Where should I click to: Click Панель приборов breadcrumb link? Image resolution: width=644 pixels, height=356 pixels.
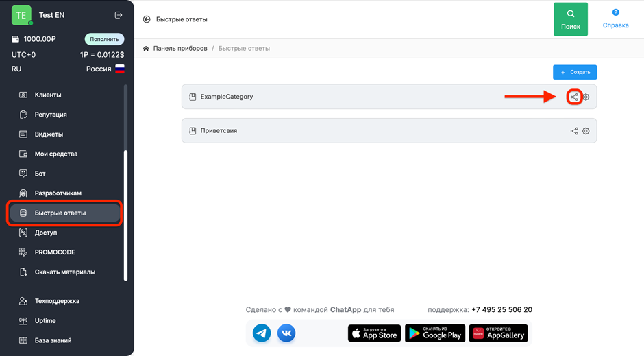click(179, 49)
